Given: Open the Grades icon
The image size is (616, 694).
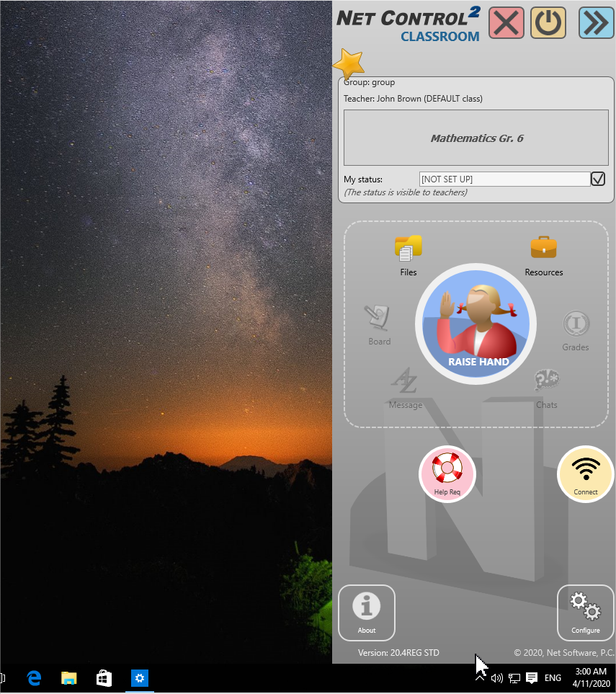Looking at the screenshot, I should [576, 331].
